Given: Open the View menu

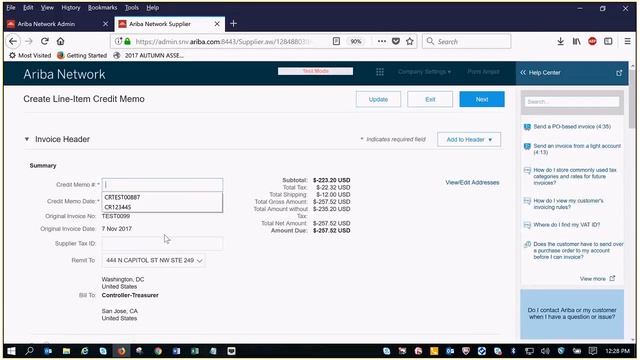Looking at the screenshot, I should [x=47, y=8].
